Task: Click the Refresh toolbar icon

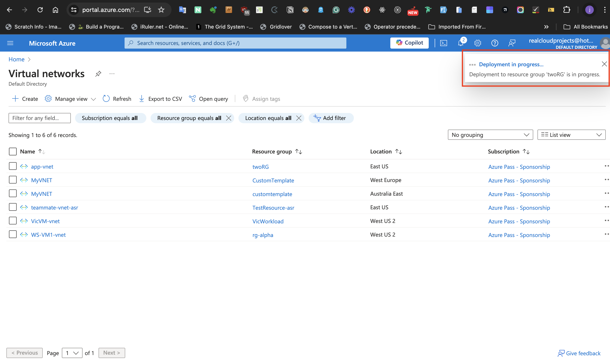Action: coord(106,99)
